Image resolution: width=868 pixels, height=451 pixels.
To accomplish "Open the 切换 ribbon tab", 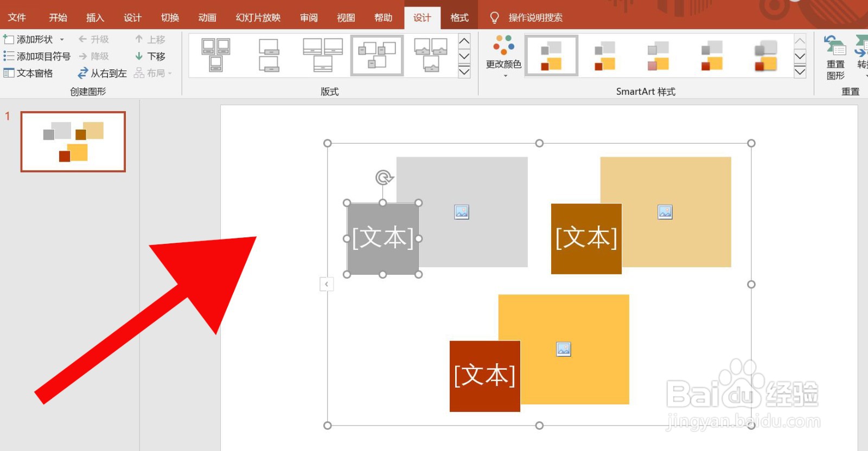I will pos(170,17).
